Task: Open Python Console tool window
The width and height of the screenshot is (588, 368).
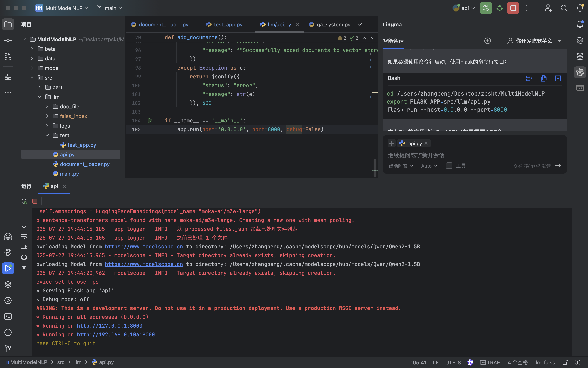Action: point(8,252)
